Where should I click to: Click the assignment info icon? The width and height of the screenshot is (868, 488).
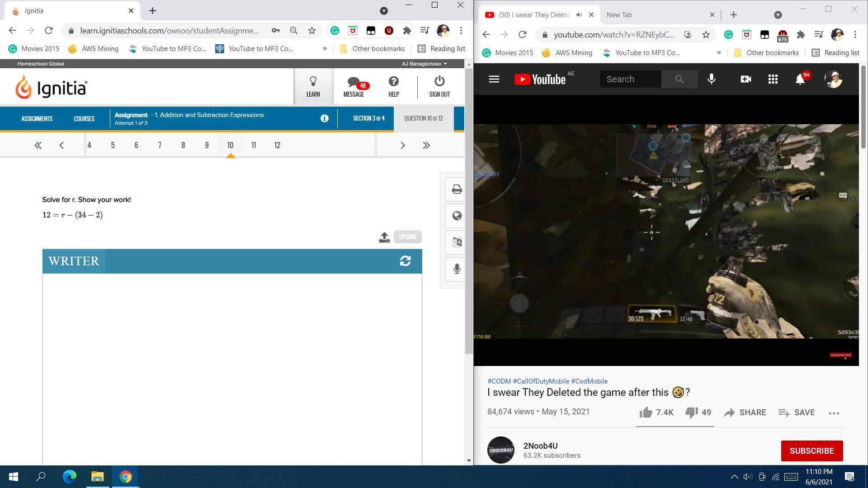point(324,118)
